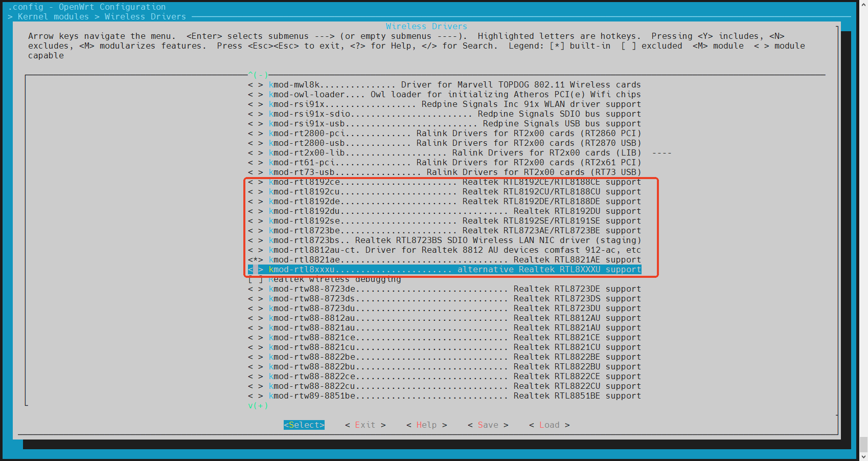Click the scroll-up indicator above the list
The image size is (868, 461).
pyautogui.click(x=258, y=75)
